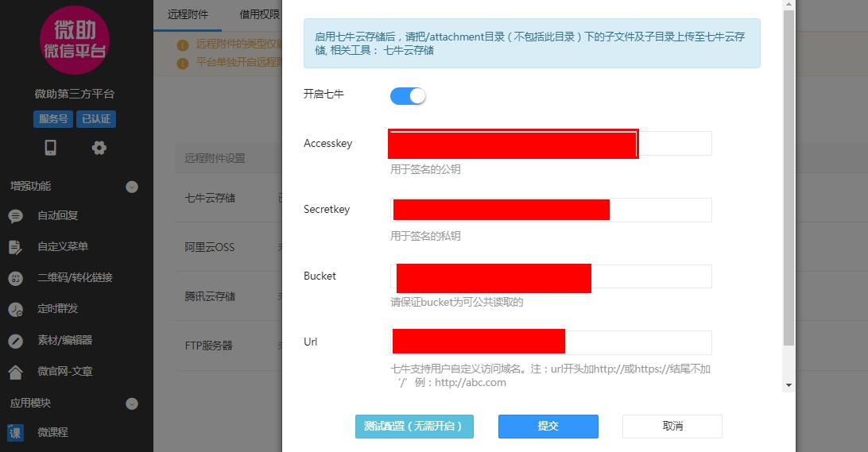Open the settings gear icon in sidebar
Image resolution: width=868 pixels, height=452 pixels.
pyautogui.click(x=99, y=148)
